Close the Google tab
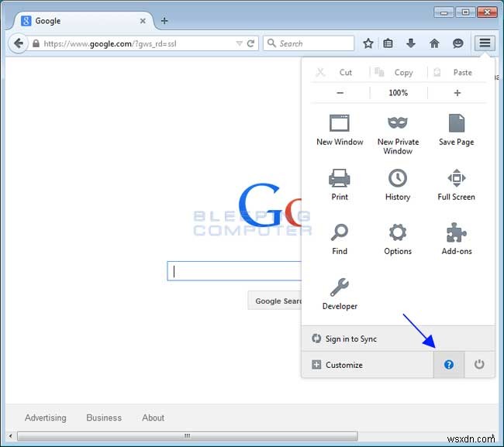Screen dimensions: 504x447 coord(143,21)
